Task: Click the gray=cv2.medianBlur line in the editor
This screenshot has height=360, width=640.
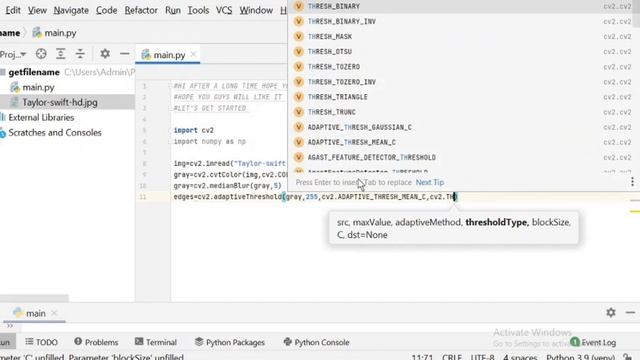Action: tap(227, 186)
